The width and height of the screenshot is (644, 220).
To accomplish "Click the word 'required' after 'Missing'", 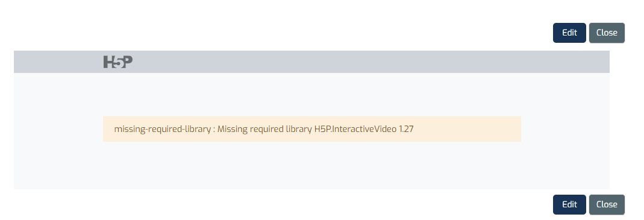I will coord(266,129).
